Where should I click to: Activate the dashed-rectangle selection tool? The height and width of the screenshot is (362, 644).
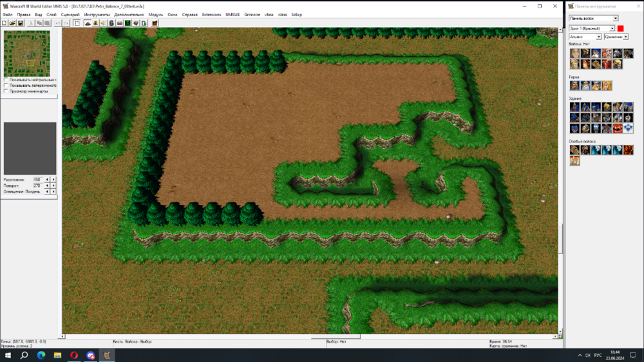(x=77, y=23)
